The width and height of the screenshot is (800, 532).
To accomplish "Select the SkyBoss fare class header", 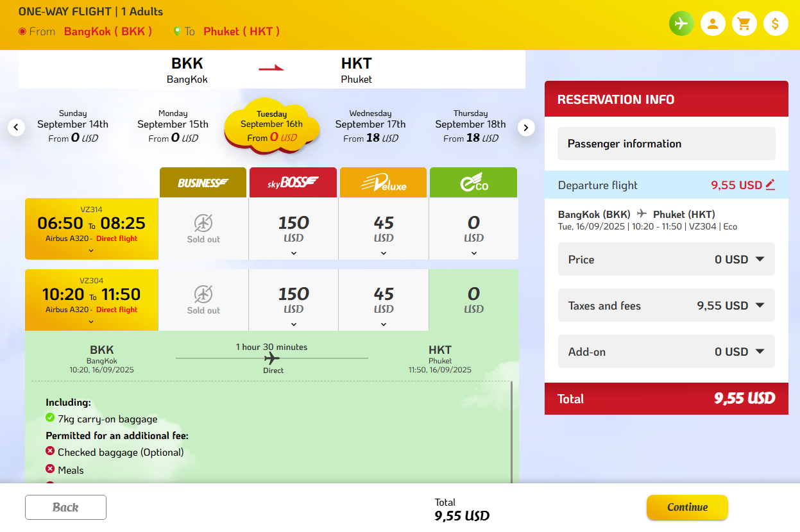I will (x=293, y=183).
